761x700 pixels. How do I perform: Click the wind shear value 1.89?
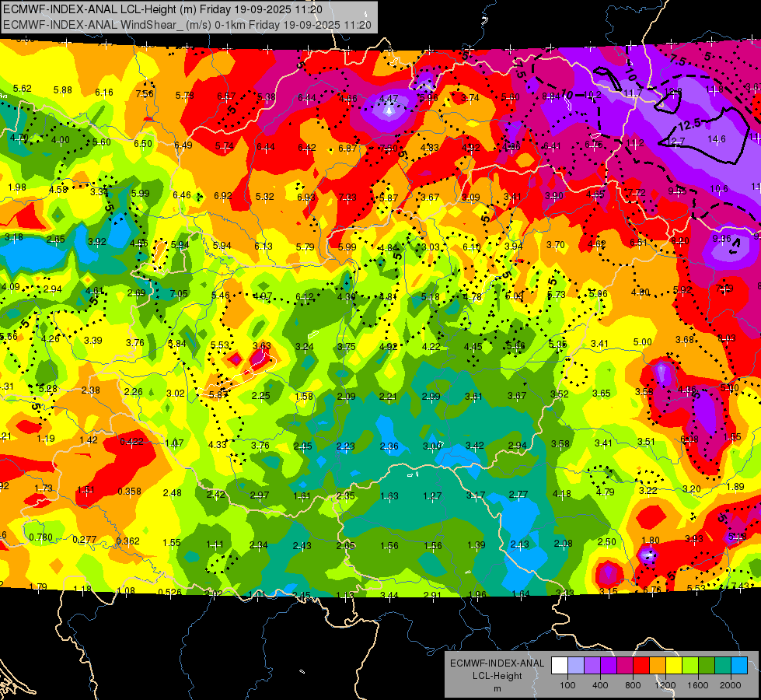pos(735,487)
